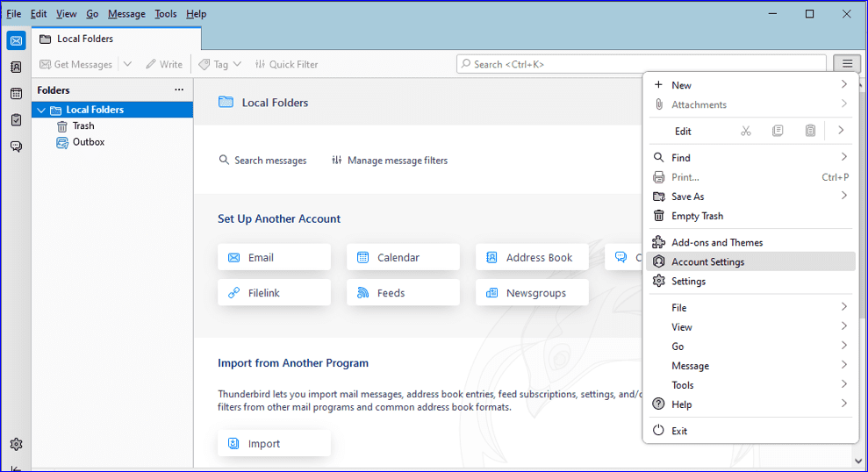Click the Paste icon in Edit row
868x472 pixels.
(810, 131)
